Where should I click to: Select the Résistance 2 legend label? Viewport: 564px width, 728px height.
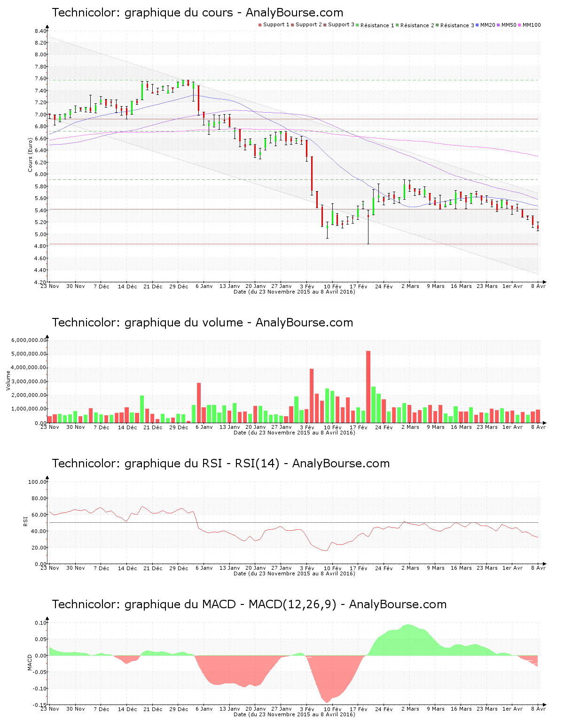coord(417,25)
